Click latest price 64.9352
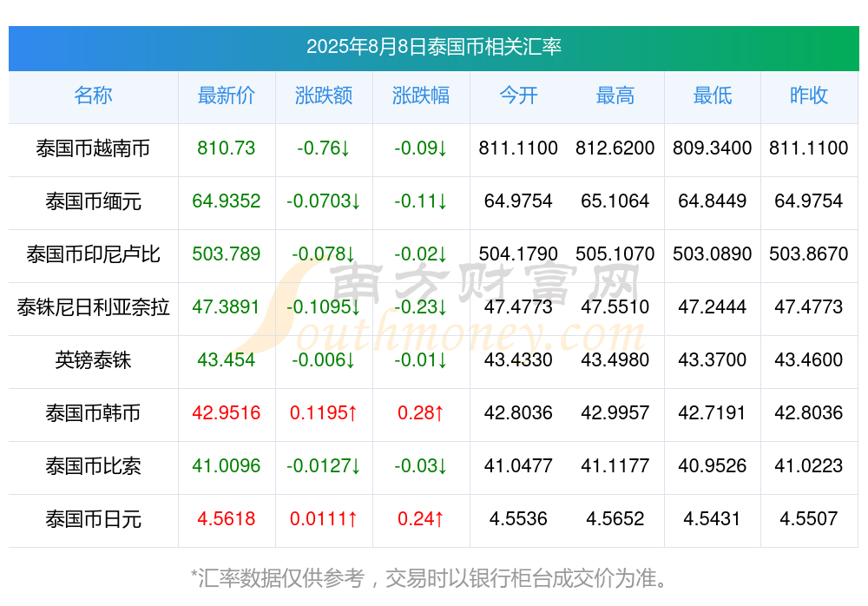The height and width of the screenshot is (606, 868). (x=227, y=201)
